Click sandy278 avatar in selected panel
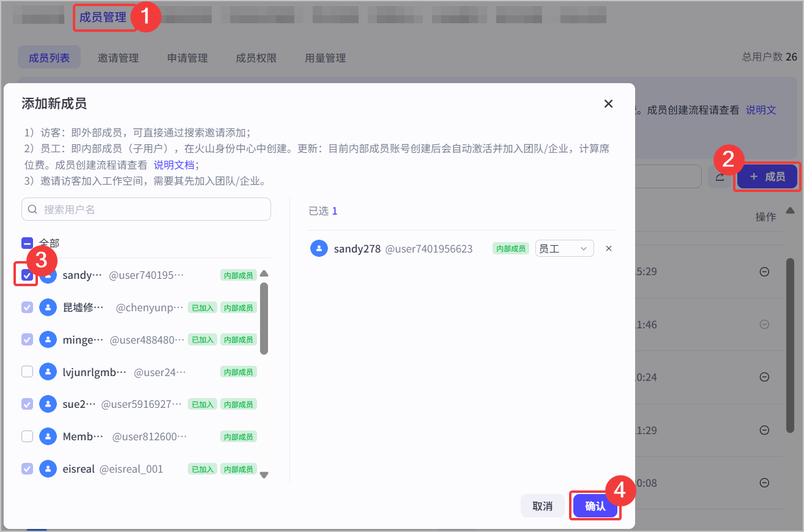Image resolution: width=804 pixels, height=532 pixels. pyautogui.click(x=319, y=248)
